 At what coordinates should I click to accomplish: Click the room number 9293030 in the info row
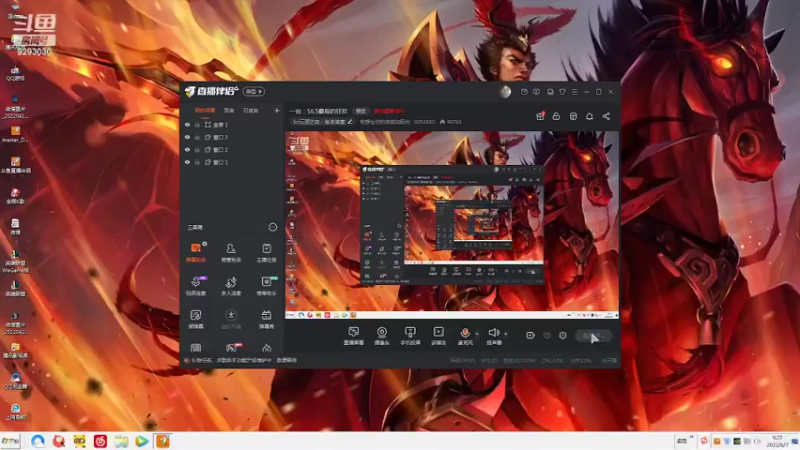click(424, 122)
